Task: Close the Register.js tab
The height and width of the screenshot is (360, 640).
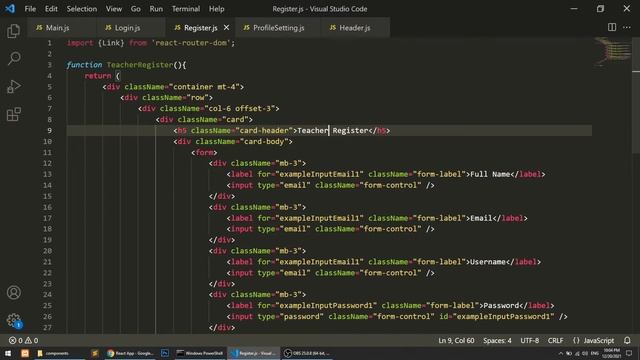Action: click(x=227, y=27)
